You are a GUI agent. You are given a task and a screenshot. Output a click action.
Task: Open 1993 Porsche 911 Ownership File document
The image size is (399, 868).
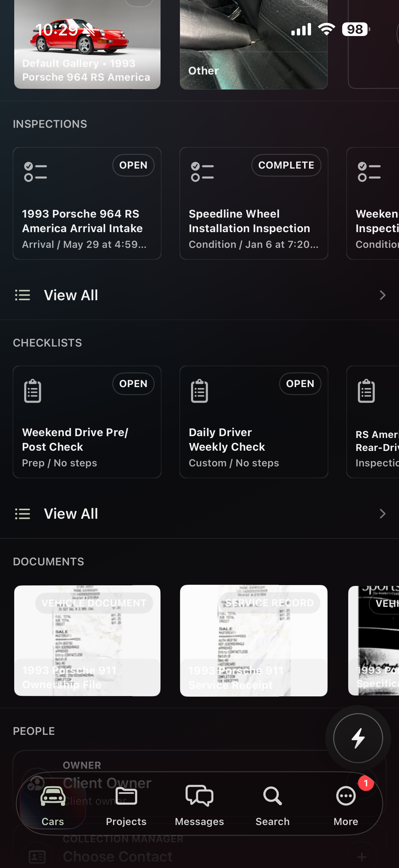tap(87, 640)
